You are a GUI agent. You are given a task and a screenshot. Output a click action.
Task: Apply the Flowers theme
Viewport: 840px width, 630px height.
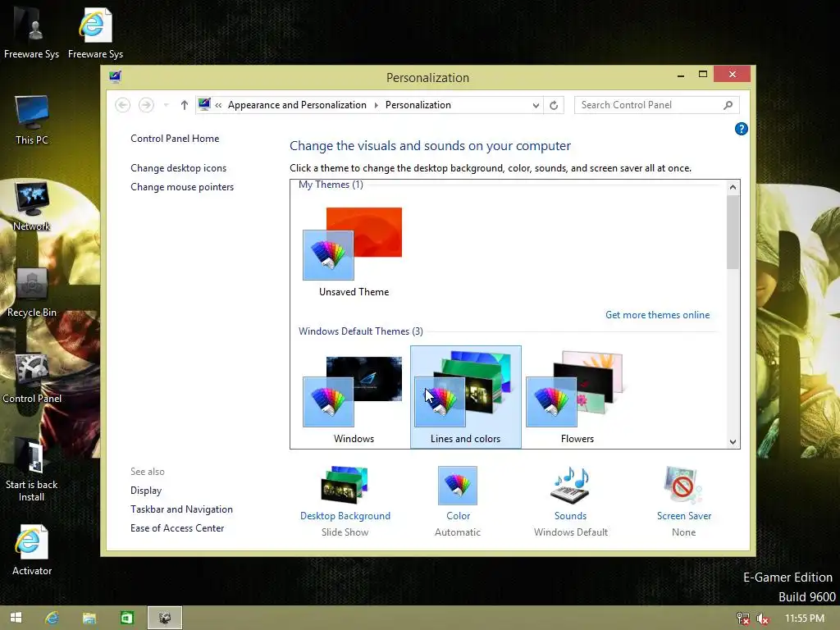tap(577, 398)
